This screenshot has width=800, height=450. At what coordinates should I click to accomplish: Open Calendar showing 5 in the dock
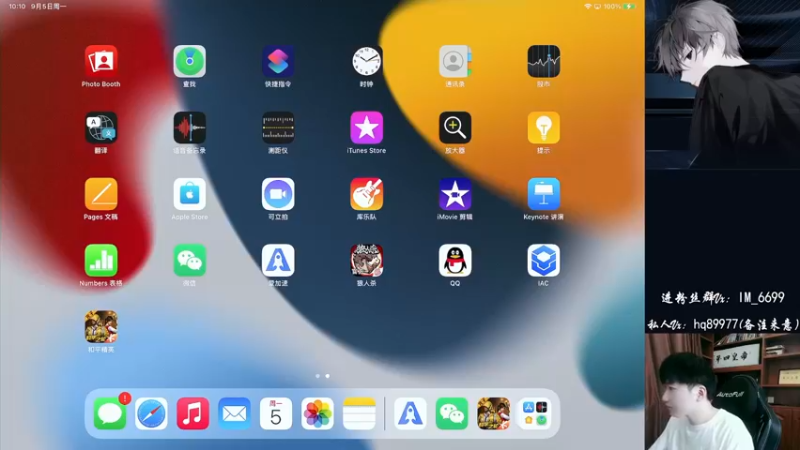[276, 413]
